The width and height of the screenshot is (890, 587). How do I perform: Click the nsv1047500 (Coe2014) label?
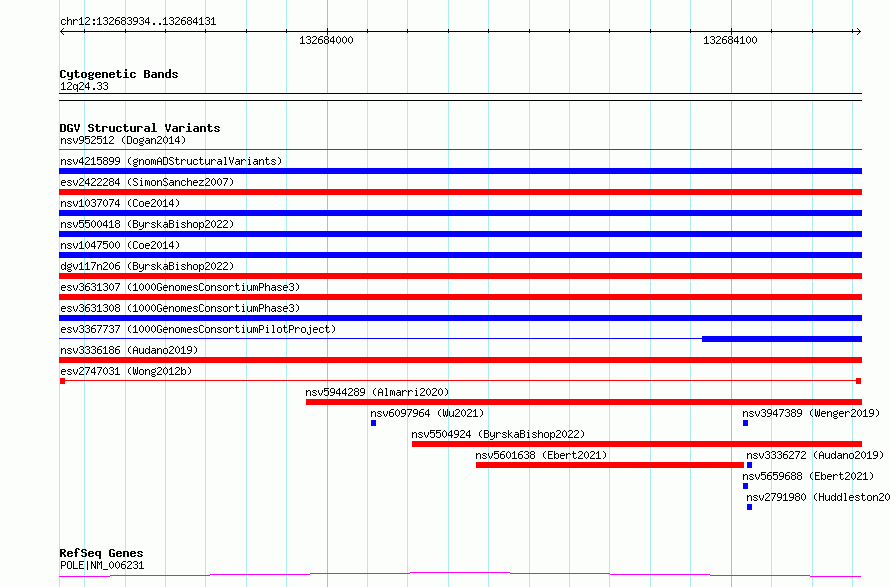(120, 245)
